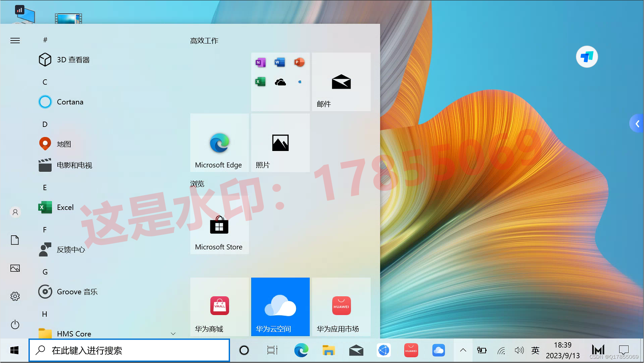The image size is (644, 363).
Task: Open Edge from the taskbar
Action: click(301, 350)
